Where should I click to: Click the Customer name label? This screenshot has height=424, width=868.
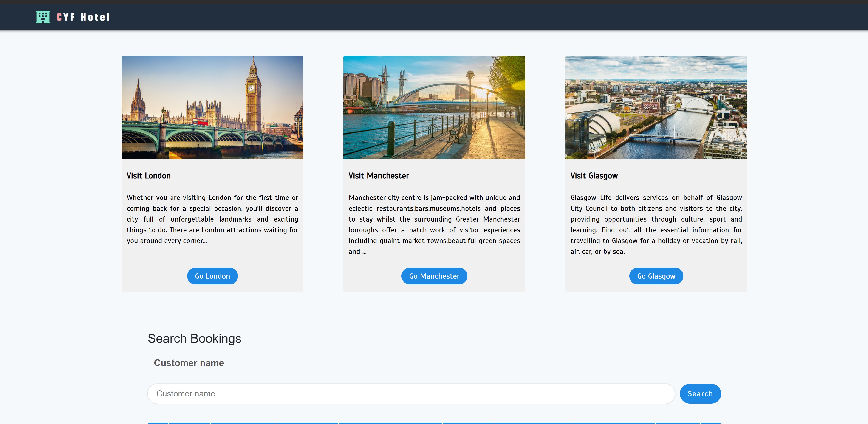(x=189, y=363)
